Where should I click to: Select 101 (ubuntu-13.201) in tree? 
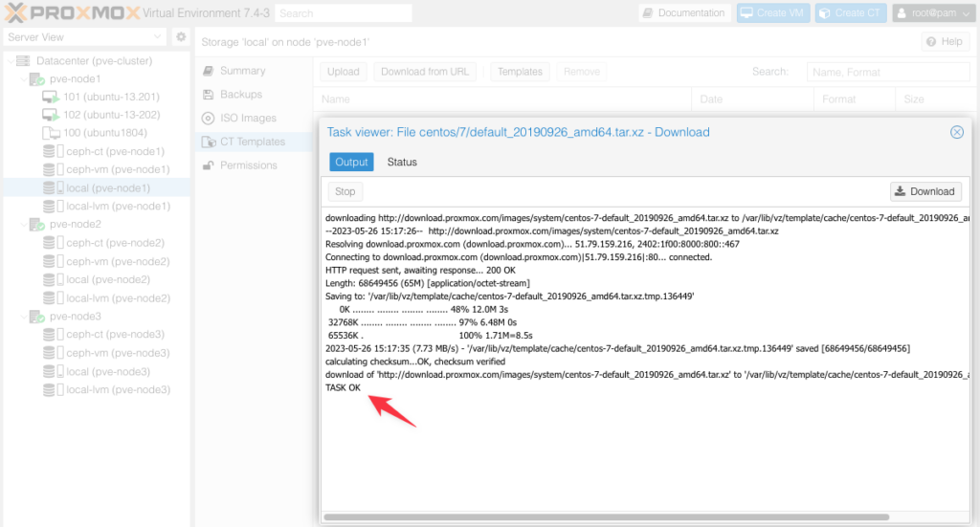[x=111, y=98]
